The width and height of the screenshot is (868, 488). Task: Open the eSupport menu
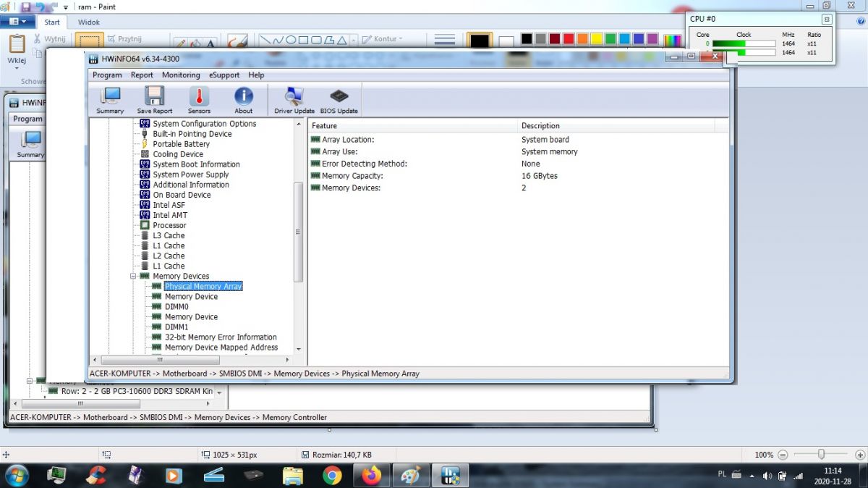coord(224,75)
